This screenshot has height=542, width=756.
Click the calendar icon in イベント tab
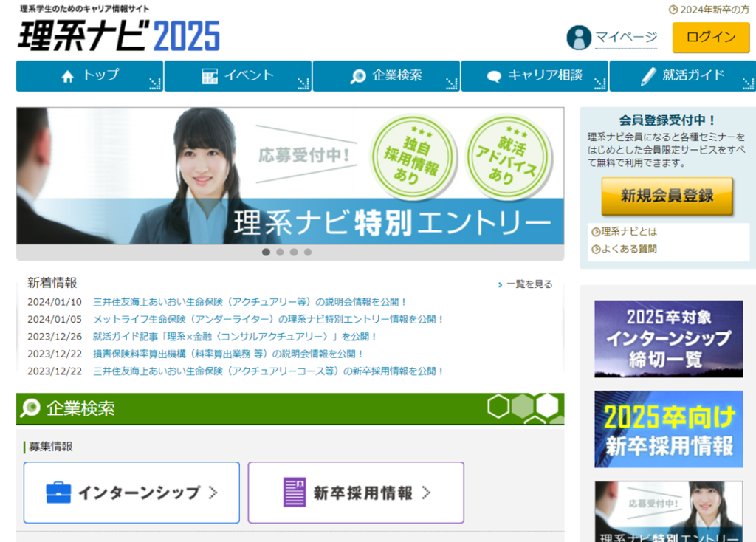(210, 76)
